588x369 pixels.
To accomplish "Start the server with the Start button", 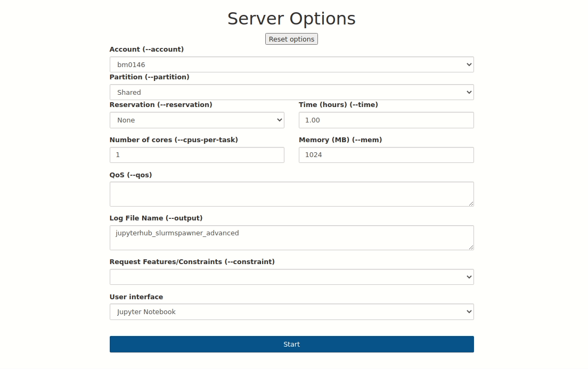I will [x=292, y=345].
